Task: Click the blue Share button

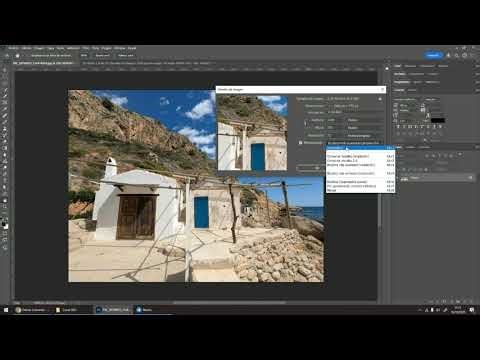Action: (433, 55)
